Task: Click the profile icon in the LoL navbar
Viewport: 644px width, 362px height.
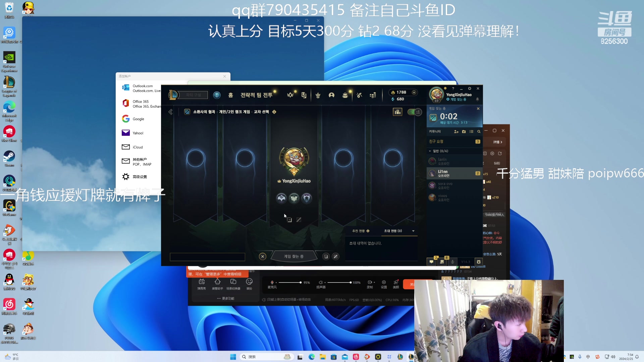Action: tap(331, 95)
